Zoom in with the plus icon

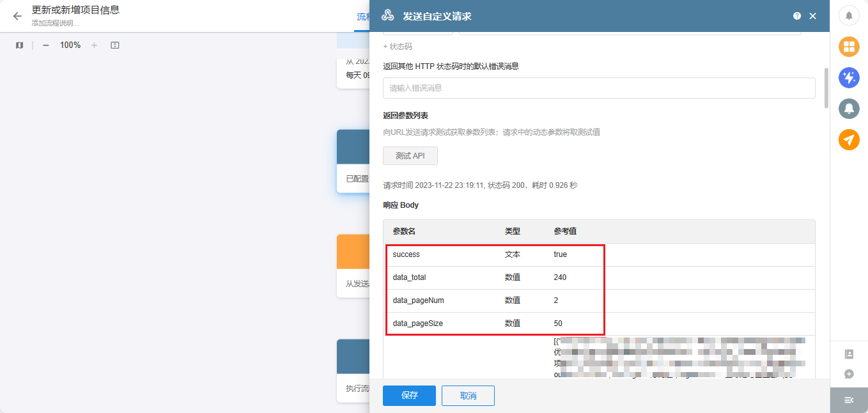94,45
